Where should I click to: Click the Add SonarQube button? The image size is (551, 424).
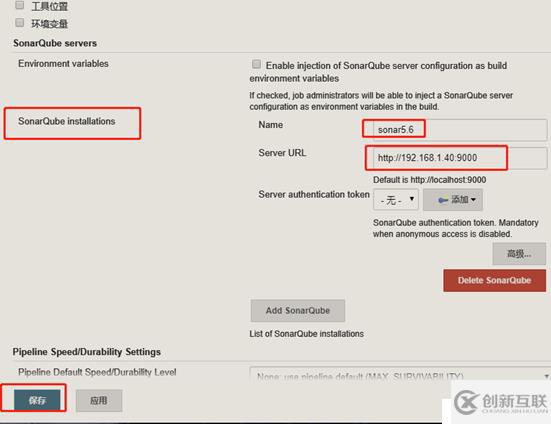298,311
